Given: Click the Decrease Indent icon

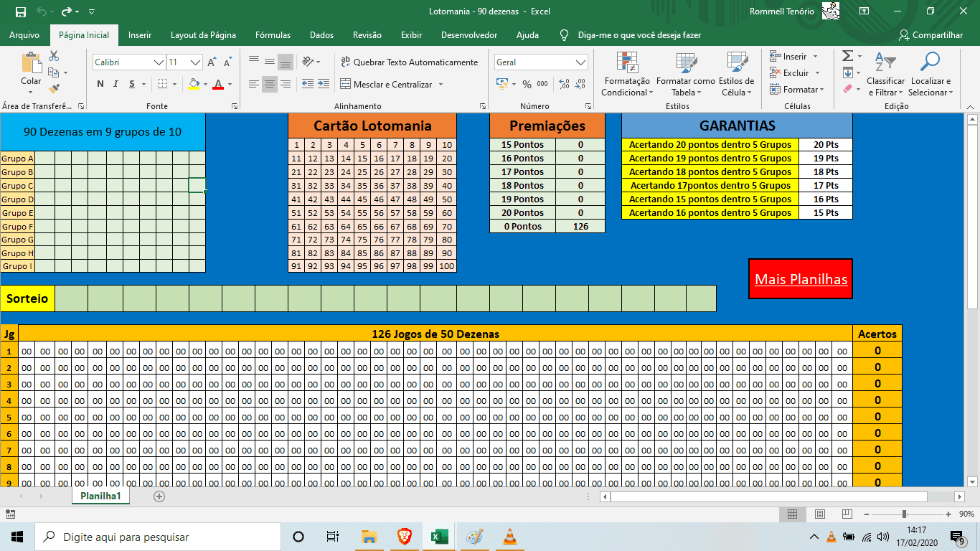Looking at the screenshot, I should [x=307, y=84].
